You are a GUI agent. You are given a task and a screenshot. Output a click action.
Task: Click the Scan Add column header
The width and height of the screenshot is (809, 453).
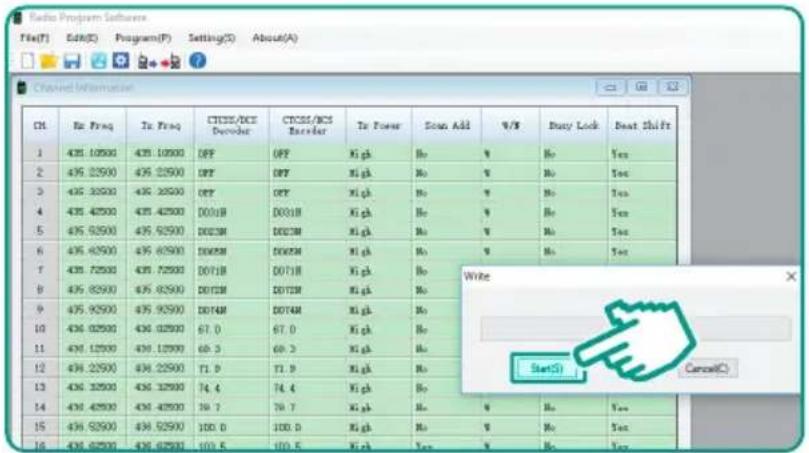click(447, 125)
